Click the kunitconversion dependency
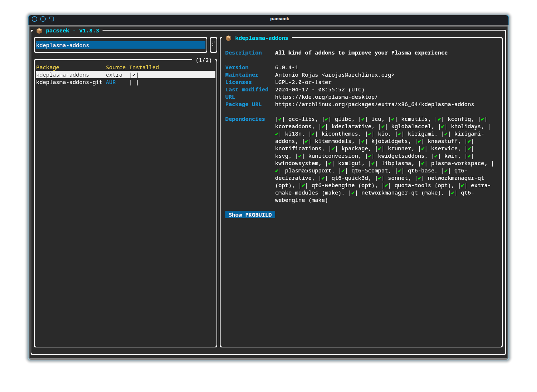 pyautogui.click(x=333, y=156)
